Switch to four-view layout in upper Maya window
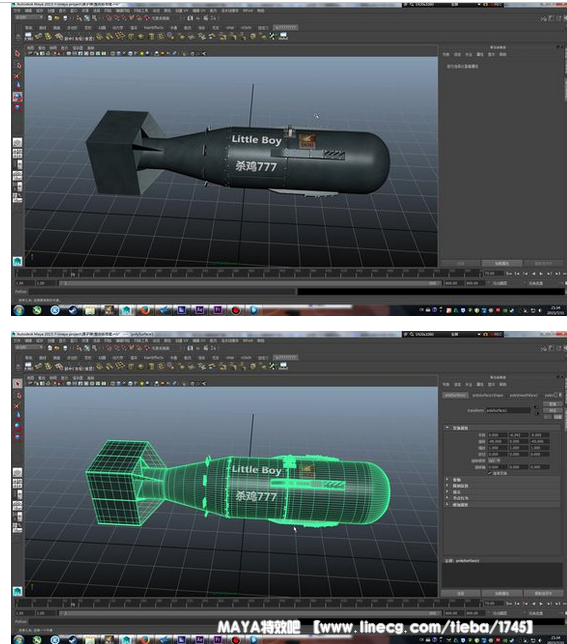Image resolution: width=567 pixels, height=644 pixels. pos(17,154)
